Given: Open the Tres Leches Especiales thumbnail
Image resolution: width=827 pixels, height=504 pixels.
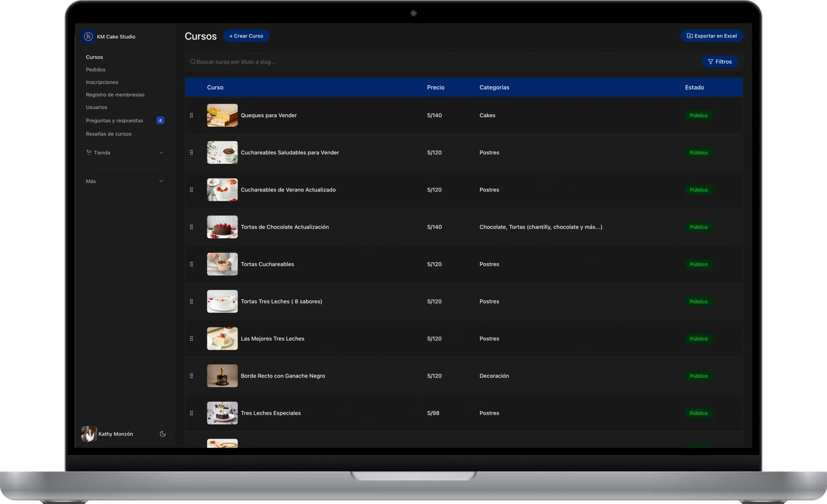Looking at the screenshot, I should (222, 413).
